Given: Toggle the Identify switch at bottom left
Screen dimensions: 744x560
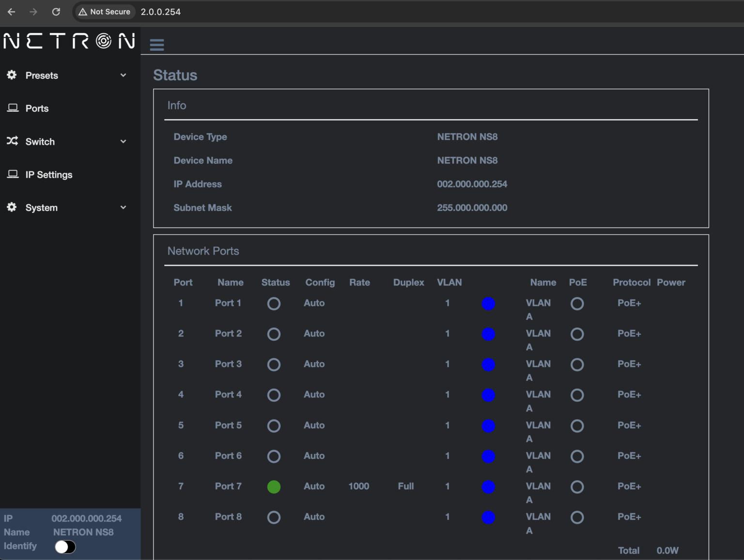Looking at the screenshot, I should [64, 546].
